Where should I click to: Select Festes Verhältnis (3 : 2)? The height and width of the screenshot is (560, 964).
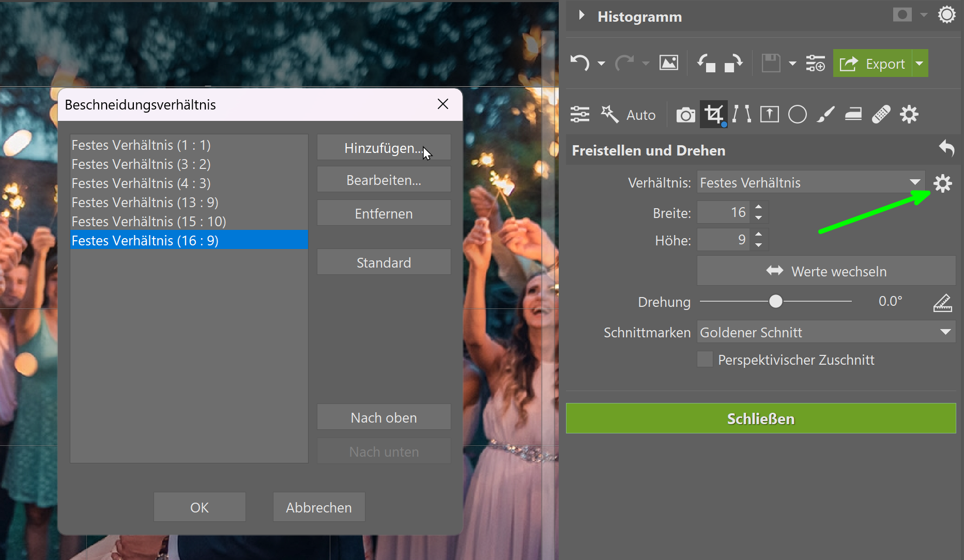click(189, 164)
